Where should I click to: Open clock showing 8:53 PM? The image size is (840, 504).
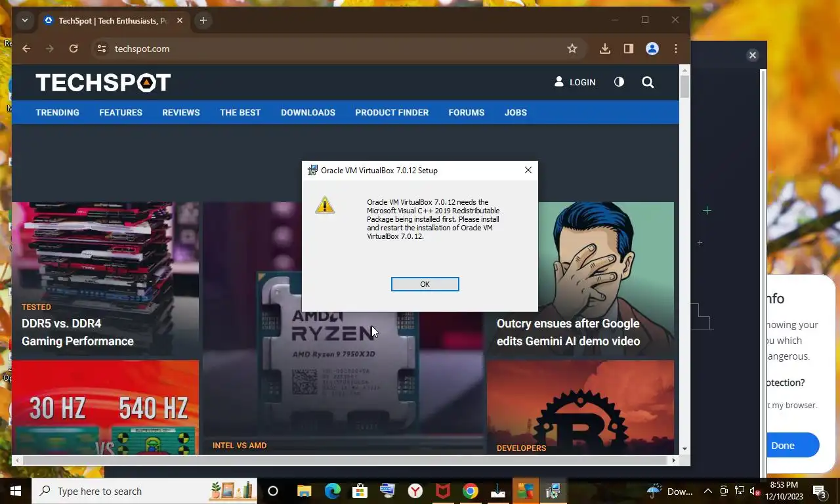784,491
